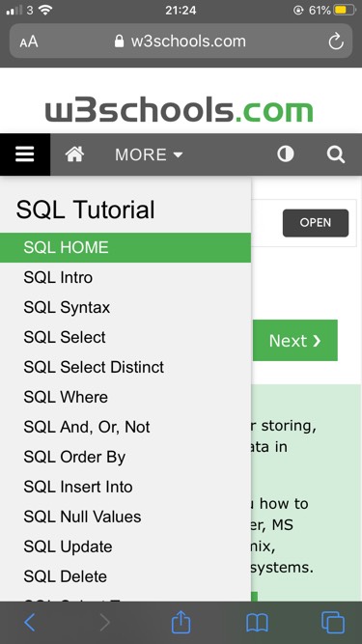Viewport: 362px width, 644px height.
Task: Open the Safari bookmarks book icon
Action: [x=257, y=623]
